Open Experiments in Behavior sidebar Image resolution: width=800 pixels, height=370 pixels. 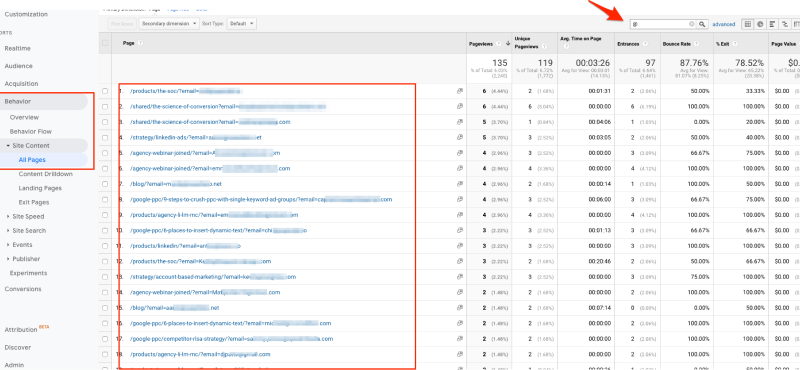(x=28, y=273)
